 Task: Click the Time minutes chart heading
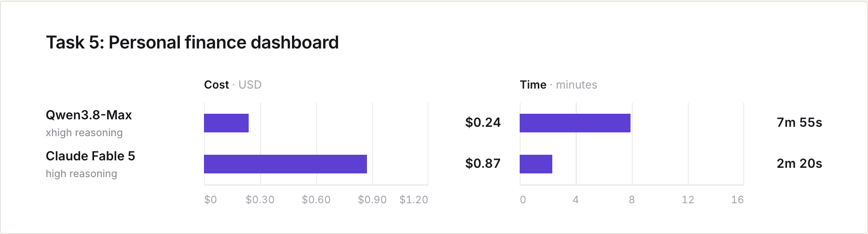point(558,85)
